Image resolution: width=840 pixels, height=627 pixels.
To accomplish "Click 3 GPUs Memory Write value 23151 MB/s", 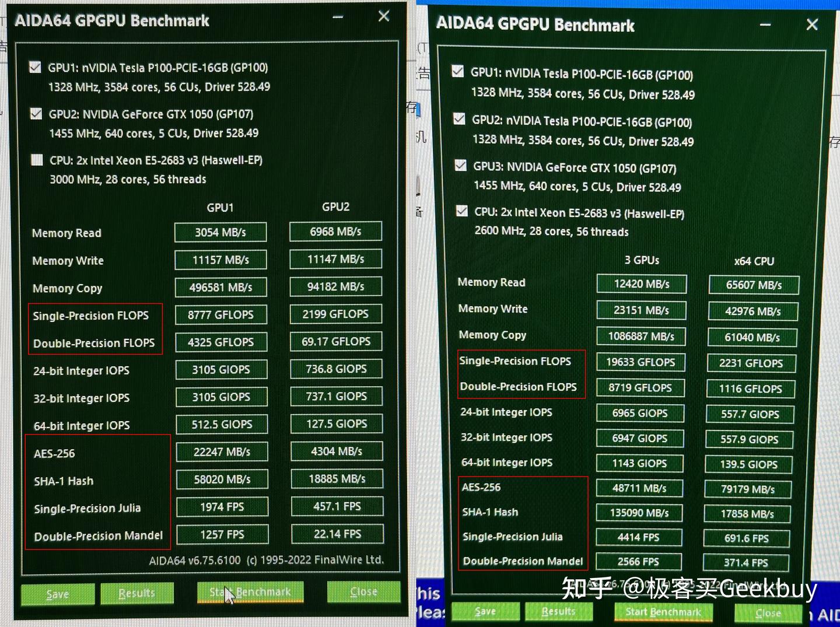I will [641, 310].
